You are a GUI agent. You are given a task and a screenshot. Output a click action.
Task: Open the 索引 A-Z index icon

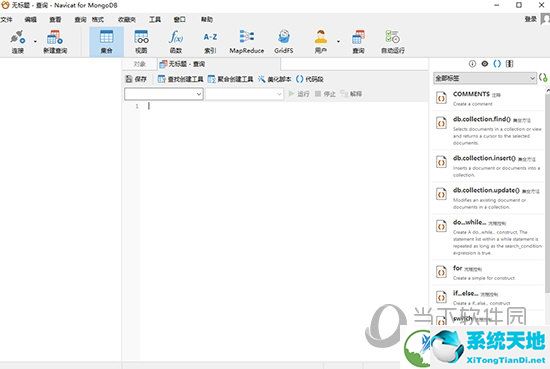(210, 41)
